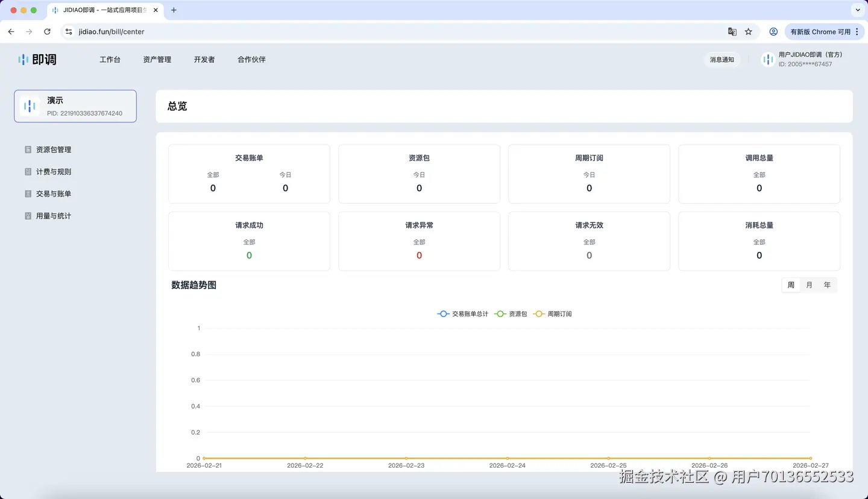This screenshot has width=868, height=499.
Task: Click x-axis label 2026-02-21
Action: [204, 466]
